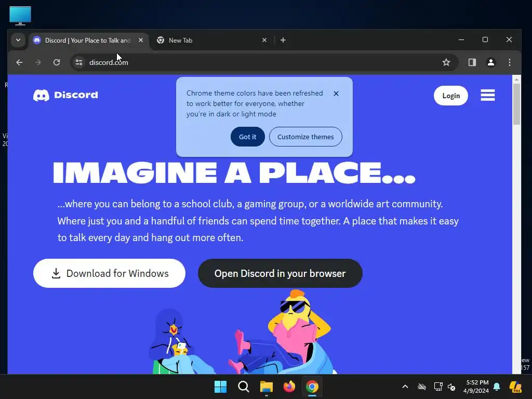Screen dimensions: 532x399
Task: Close the Discord tab
Action: pos(141,40)
